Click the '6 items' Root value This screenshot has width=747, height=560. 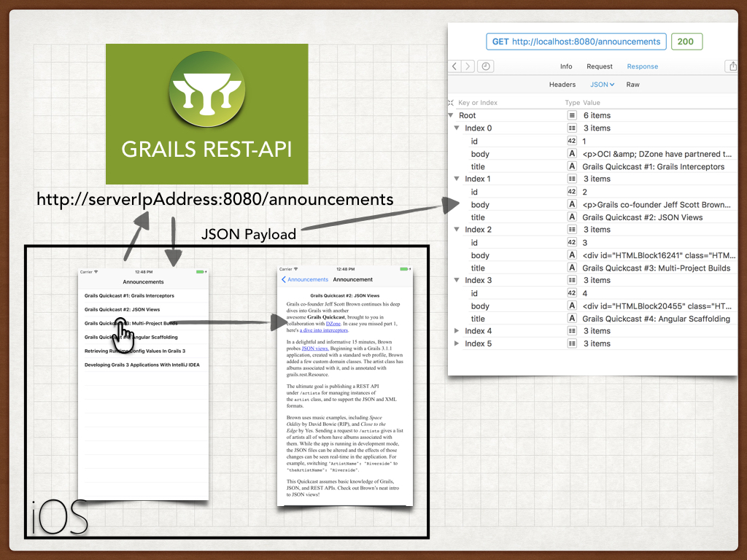pos(597,115)
